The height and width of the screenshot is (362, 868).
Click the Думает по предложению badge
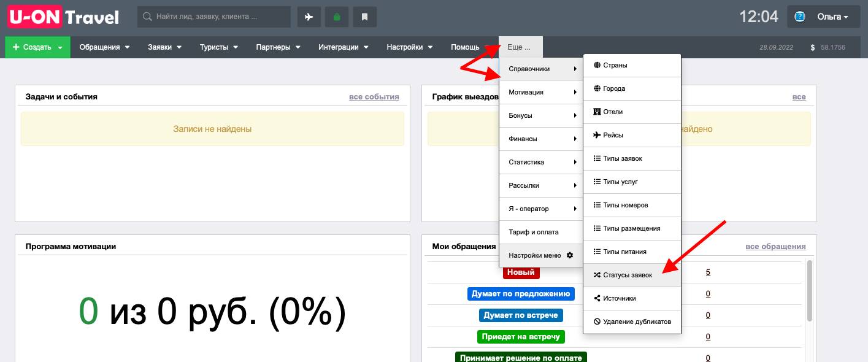(x=521, y=294)
